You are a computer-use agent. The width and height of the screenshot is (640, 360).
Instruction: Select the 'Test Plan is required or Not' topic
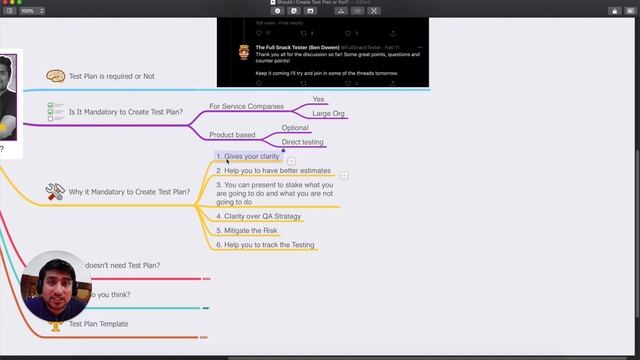pos(111,76)
